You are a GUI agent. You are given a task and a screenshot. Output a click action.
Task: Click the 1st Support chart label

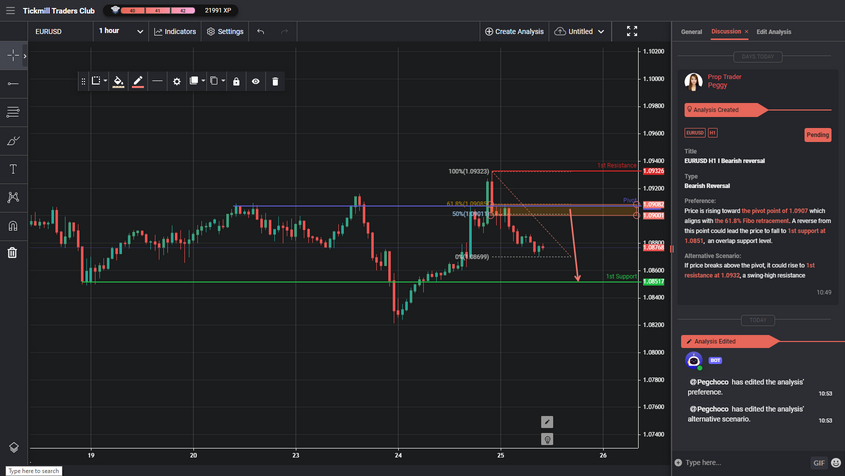[x=621, y=276]
